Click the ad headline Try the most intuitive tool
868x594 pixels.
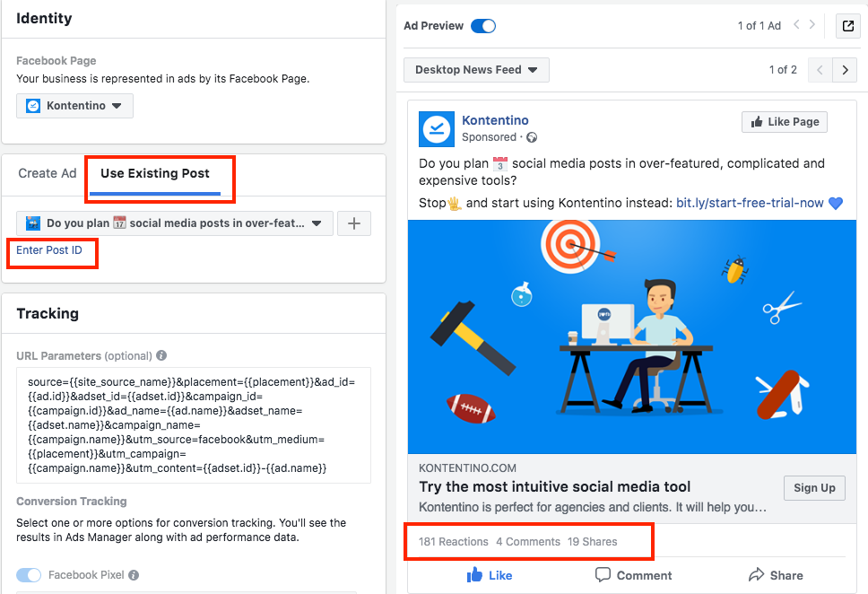(555, 486)
